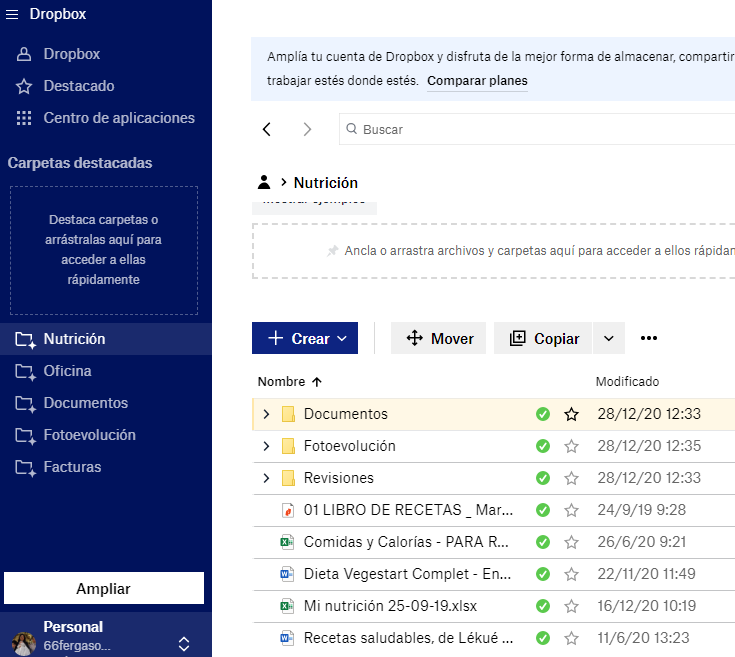735x657 pixels.
Task: Open Destacado in the sidebar
Action: [78, 86]
